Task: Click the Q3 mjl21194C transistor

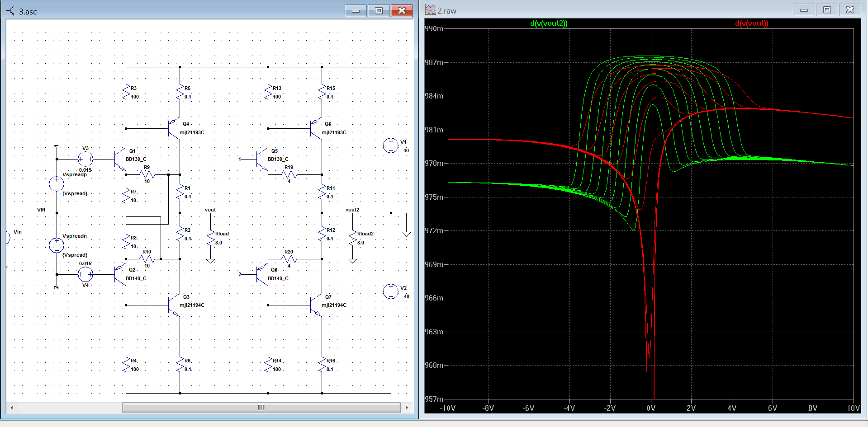Action: pos(175,305)
